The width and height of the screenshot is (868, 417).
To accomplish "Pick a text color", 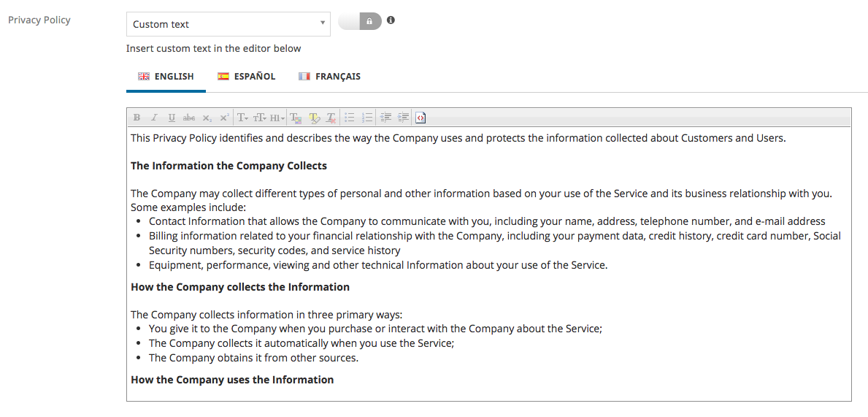I will pos(296,118).
